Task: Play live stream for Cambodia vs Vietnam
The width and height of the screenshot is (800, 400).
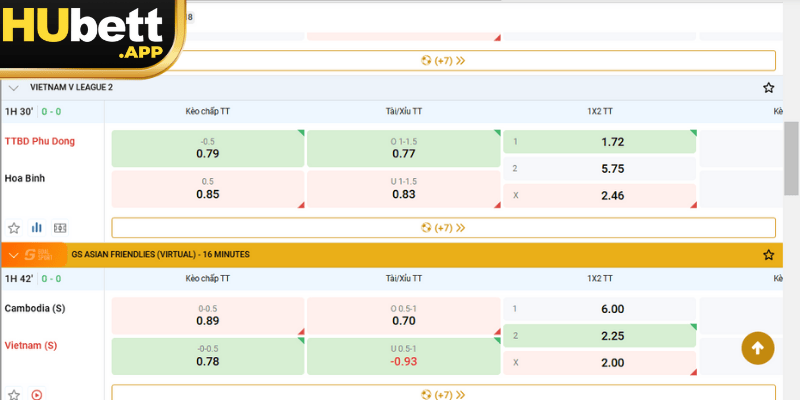Action: click(x=37, y=395)
